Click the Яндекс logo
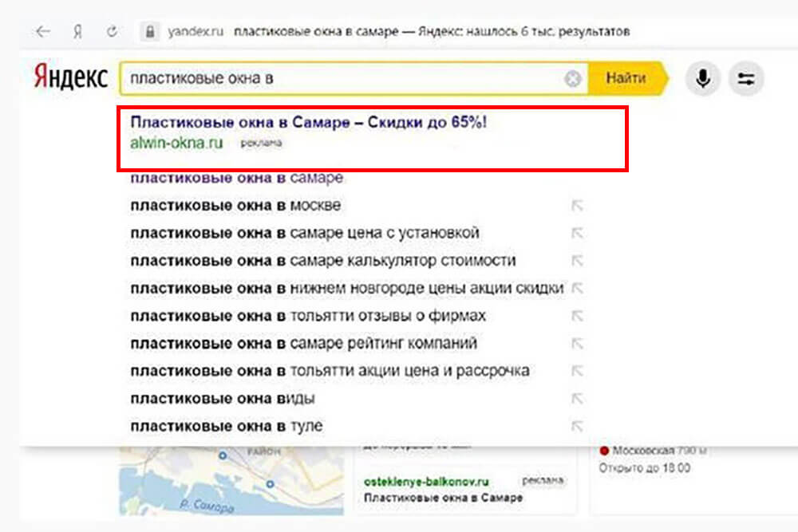 [71, 77]
